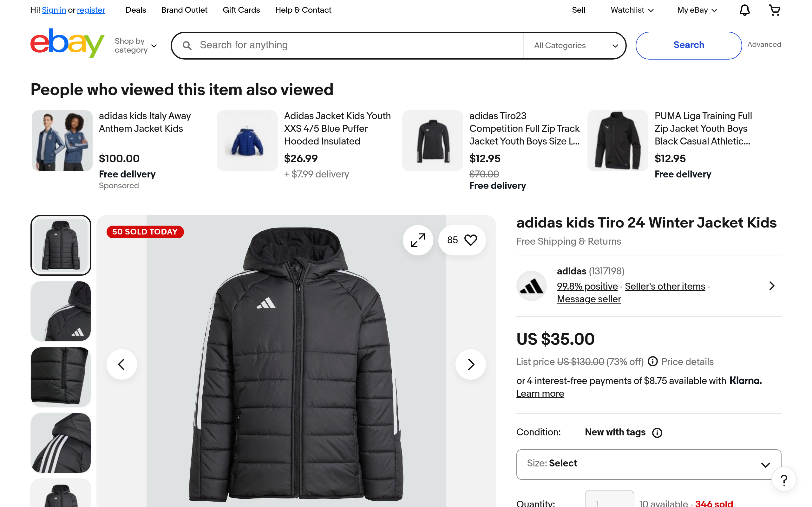
Task: Open the shopping cart icon
Action: pyautogui.click(x=774, y=10)
